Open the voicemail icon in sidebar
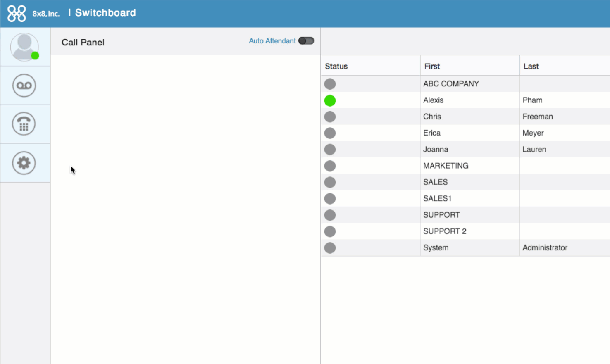Viewport: 610px width, 364px height. (24, 86)
